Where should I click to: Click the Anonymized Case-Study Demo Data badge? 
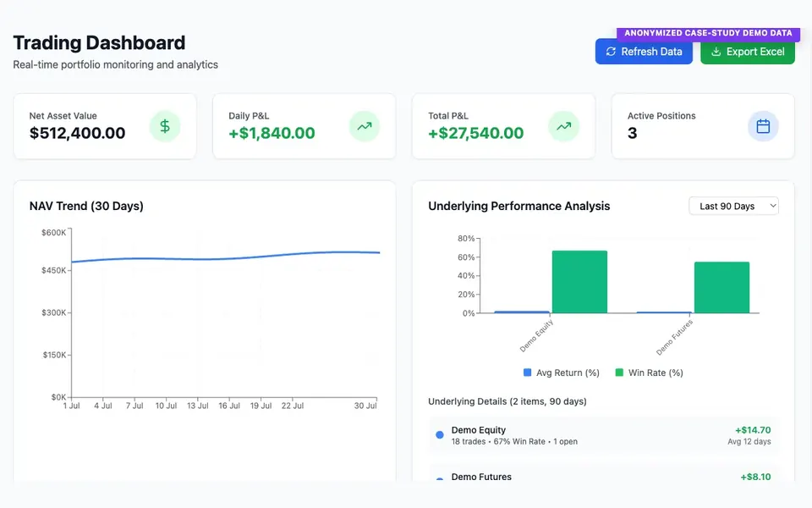coord(708,33)
